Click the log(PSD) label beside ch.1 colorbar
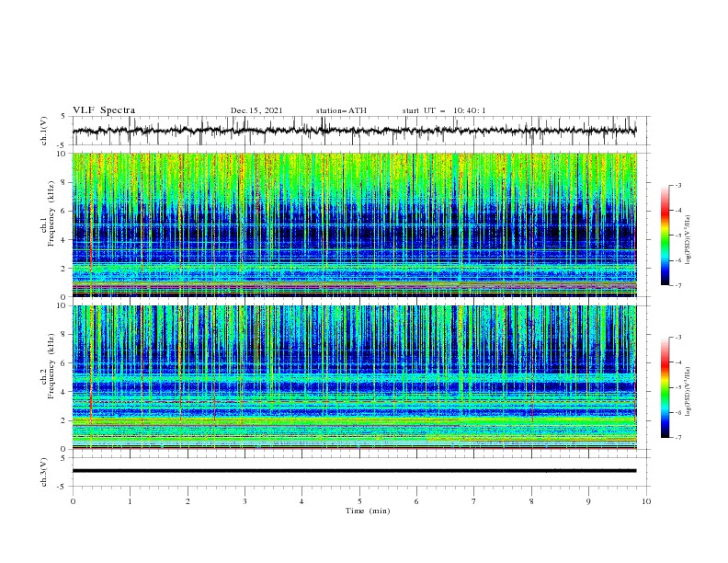Image resolution: width=728 pixels, height=563 pixels. (688, 240)
